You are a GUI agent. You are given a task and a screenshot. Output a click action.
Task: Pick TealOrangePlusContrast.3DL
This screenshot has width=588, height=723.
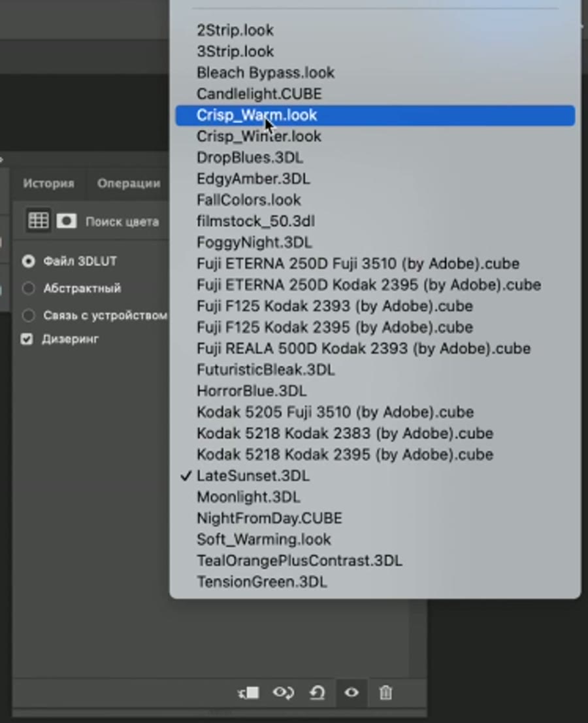375,561
